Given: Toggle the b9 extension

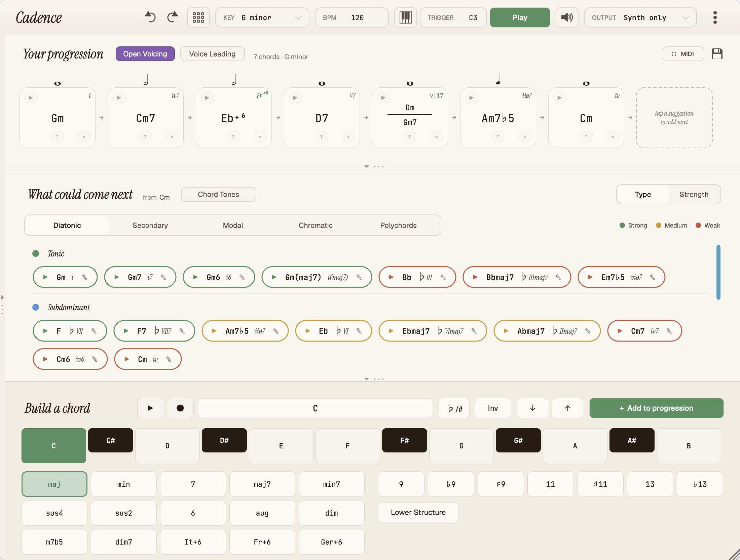Looking at the screenshot, I should [x=451, y=484].
